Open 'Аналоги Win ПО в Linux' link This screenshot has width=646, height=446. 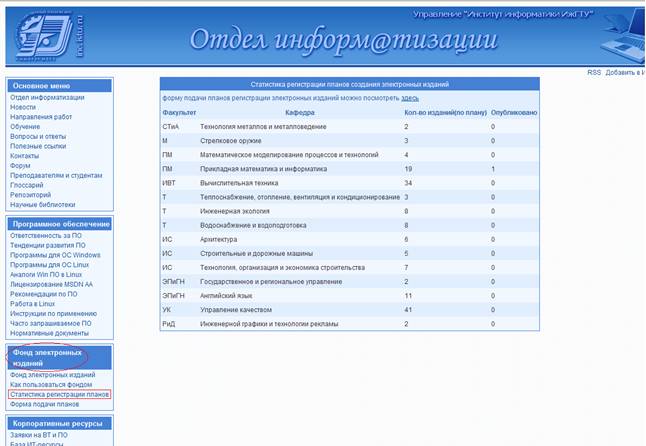46,274
